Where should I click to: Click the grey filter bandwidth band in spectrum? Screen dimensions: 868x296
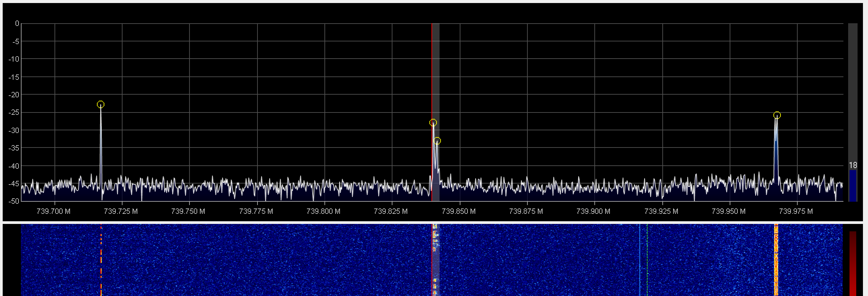[x=436, y=112]
